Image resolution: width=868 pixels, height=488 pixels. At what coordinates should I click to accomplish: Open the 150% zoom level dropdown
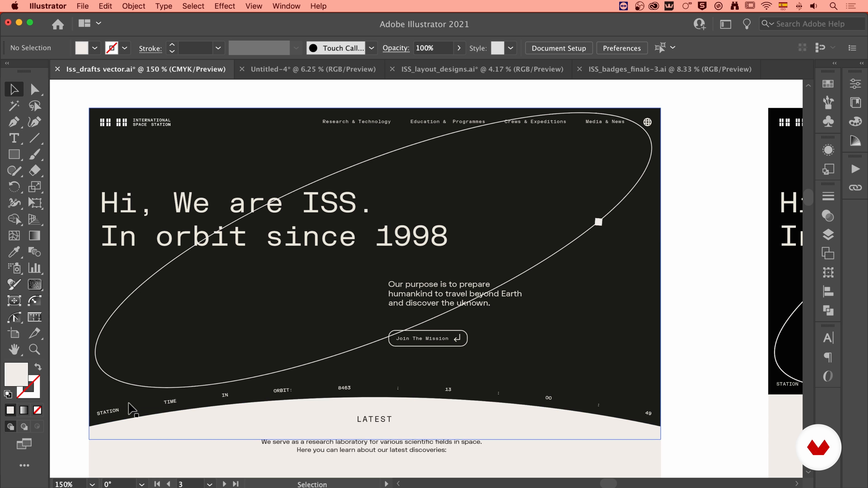pos(92,484)
